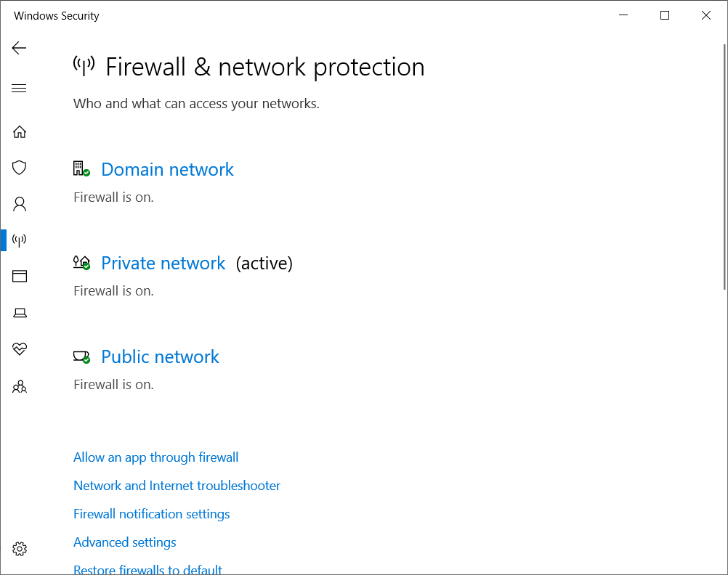Viewport: 728px width, 575px height.
Task: Launch Network and Internet troubleshooter
Action: [177, 486]
